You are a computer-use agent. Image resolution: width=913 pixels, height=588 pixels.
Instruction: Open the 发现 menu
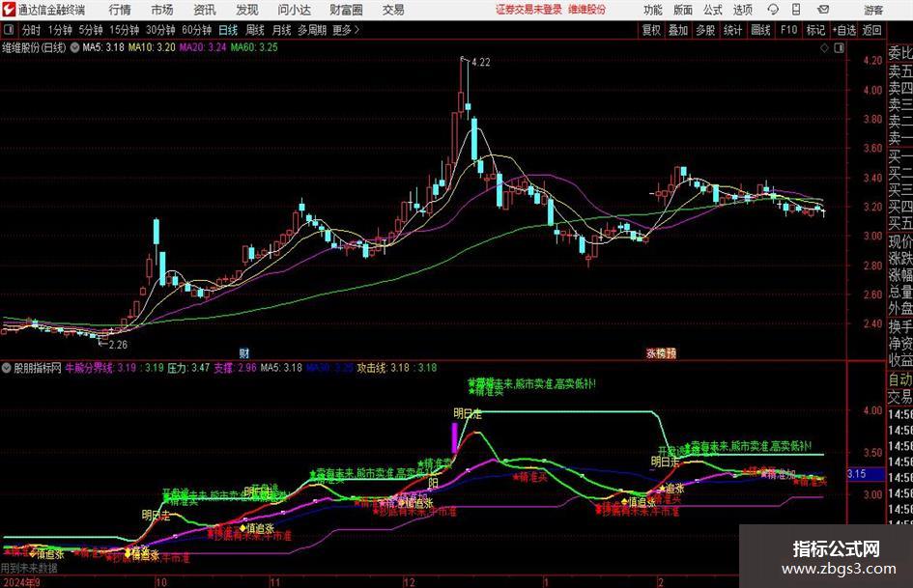tap(247, 10)
